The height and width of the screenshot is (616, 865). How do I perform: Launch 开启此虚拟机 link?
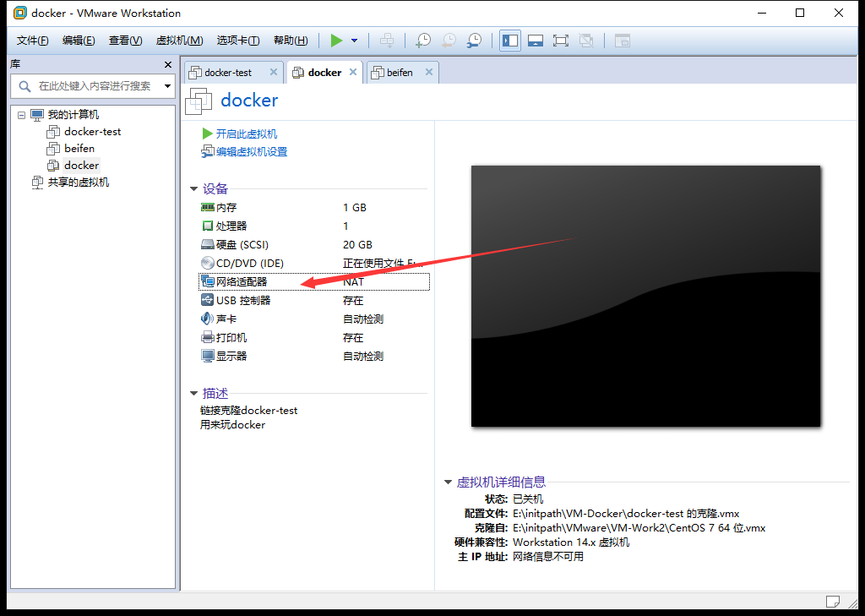click(x=246, y=134)
